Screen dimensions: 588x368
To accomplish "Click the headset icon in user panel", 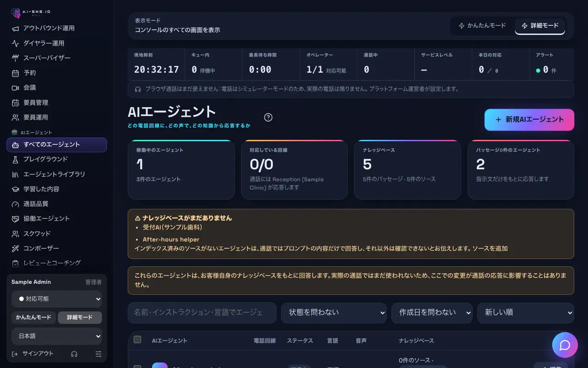I will point(74,354).
